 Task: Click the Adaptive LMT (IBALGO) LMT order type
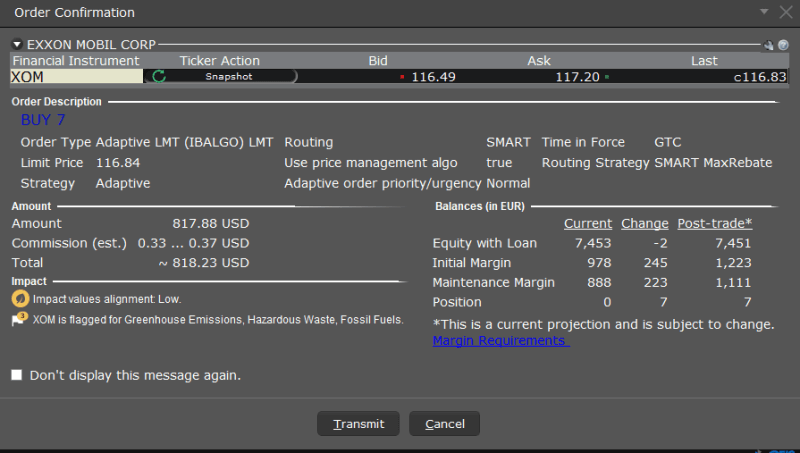[184, 142]
